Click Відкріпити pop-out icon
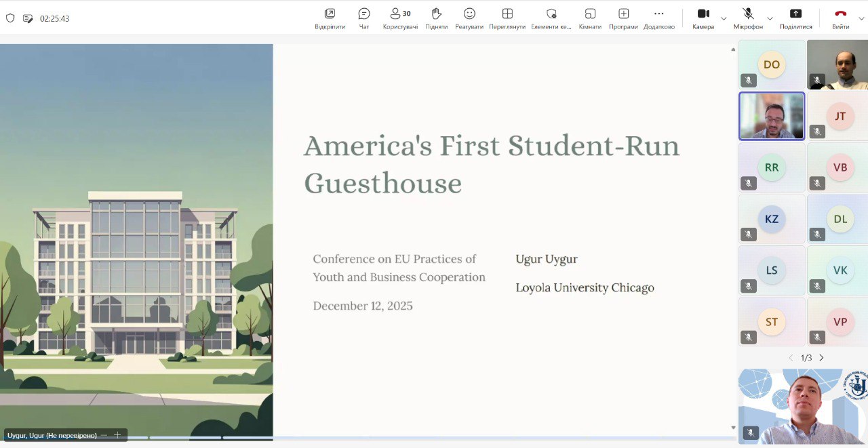The width and height of the screenshot is (868, 448). point(330,14)
